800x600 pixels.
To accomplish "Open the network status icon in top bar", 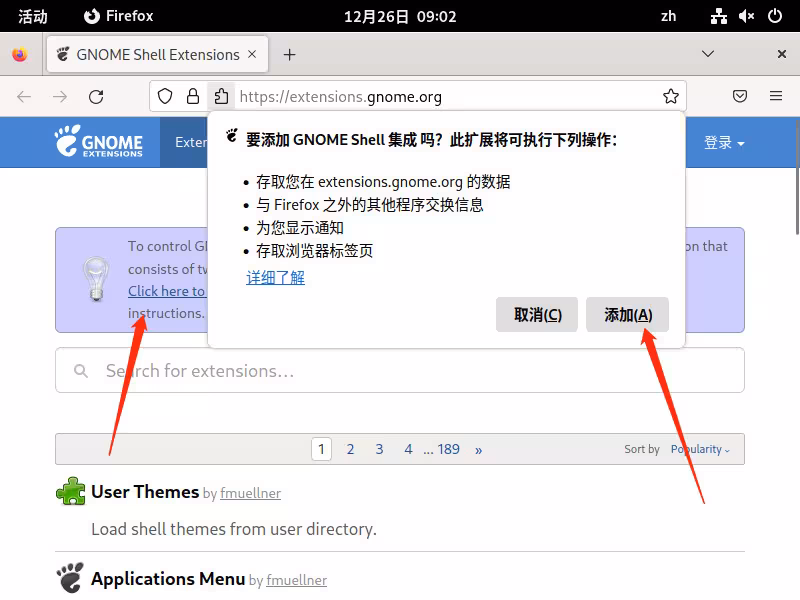I will [x=718, y=16].
